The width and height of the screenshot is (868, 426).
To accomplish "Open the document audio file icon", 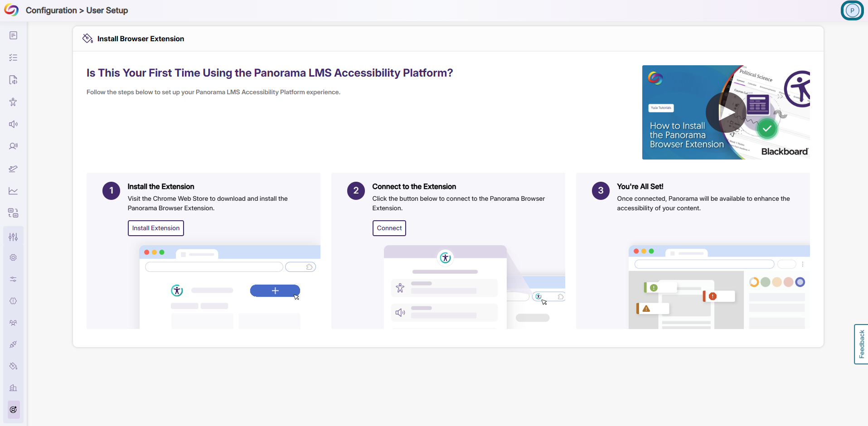I will click(13, 80).
